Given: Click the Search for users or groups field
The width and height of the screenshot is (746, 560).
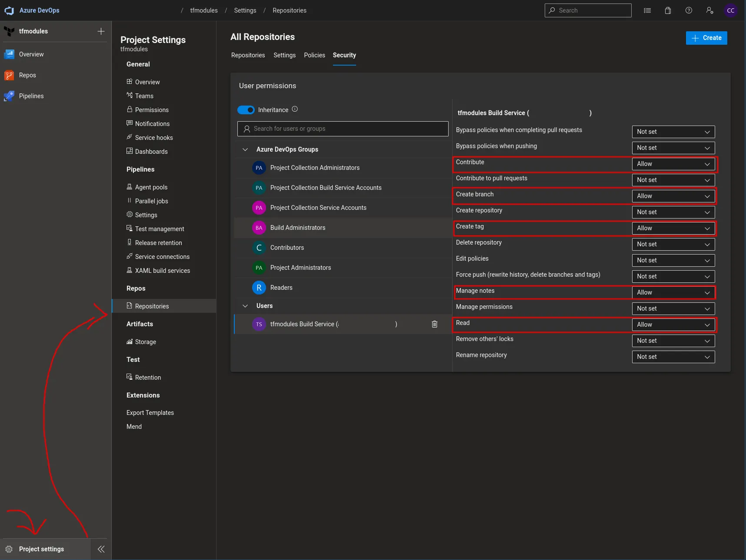Looking at the screenshot, I should click(343, 129).
